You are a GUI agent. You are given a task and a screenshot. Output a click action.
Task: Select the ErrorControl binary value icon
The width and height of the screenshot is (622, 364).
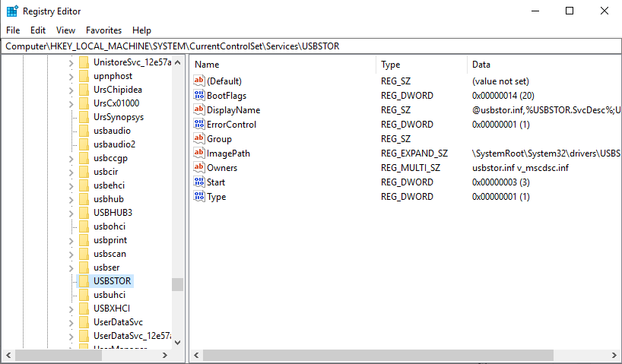[200, 125]
